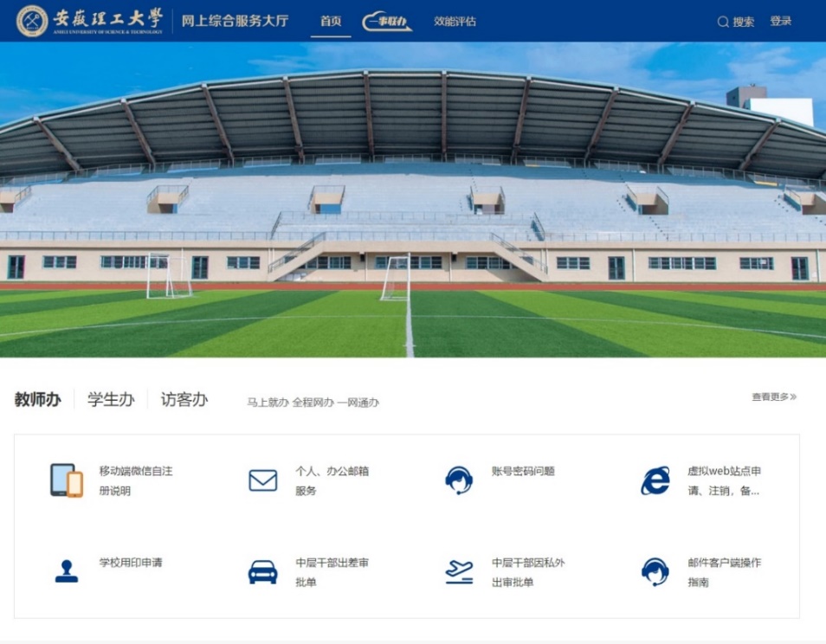This screenshot has width=826, height=644.
Task: Click the university logo emblem
Action: point(32,21)
